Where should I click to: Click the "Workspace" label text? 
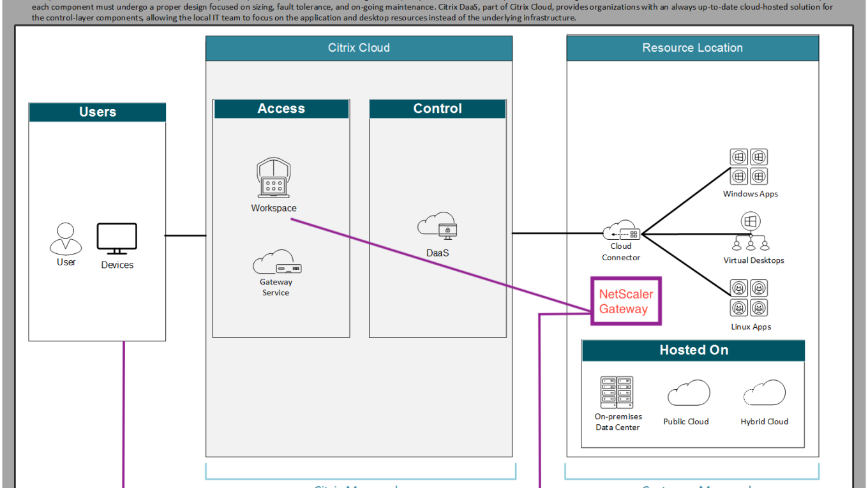pyautogui.click(x=274, y=208)
